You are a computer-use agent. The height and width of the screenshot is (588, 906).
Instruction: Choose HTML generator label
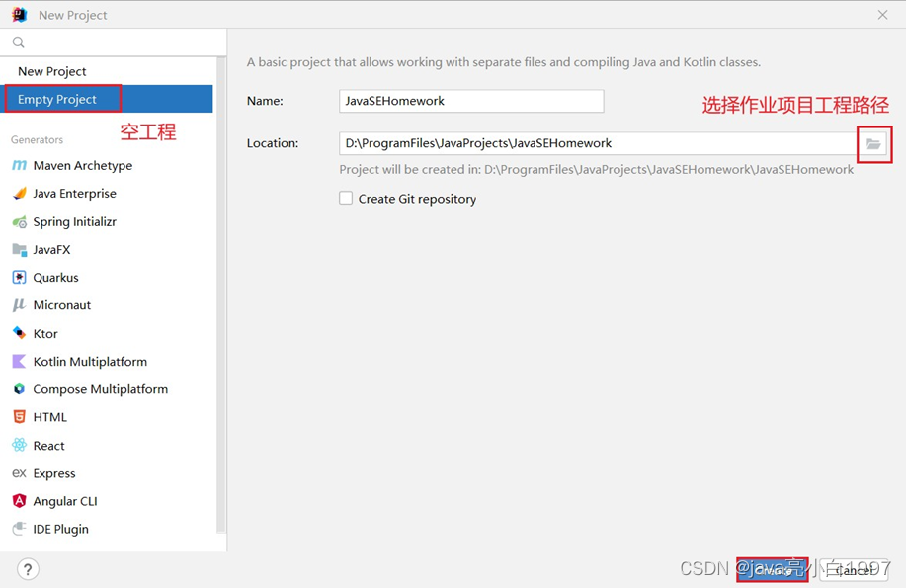click(x=49, y=417)
